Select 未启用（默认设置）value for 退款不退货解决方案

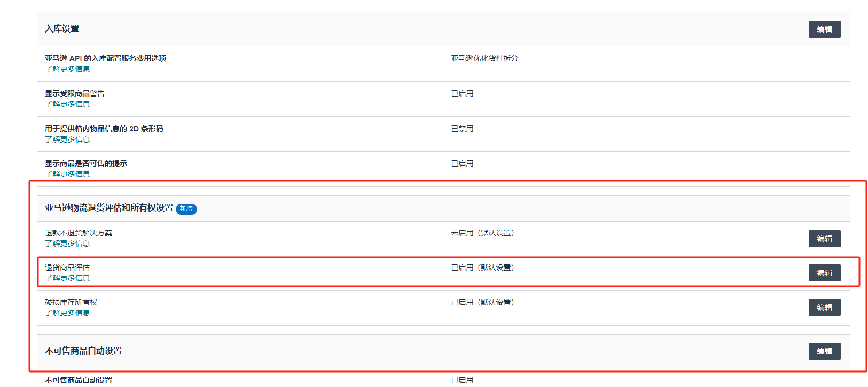pyautogui.click(x=482, y=233)
